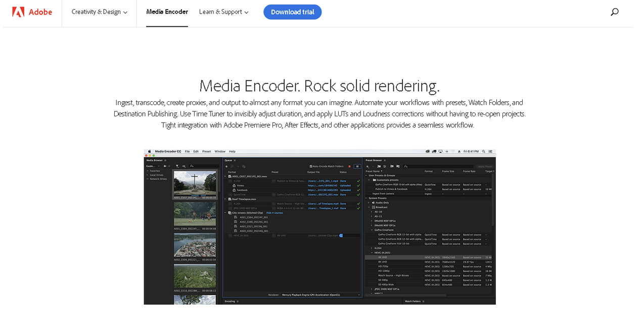Click the Creative Cloud menu bar icon
The width and height of the screenshot is (644, 336).
click(x=428, y=151)
